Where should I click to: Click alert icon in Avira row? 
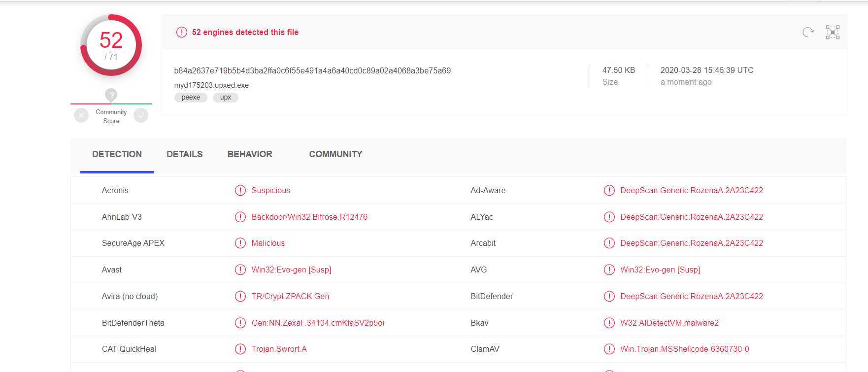pyautogui.click(x=240, y=296)
